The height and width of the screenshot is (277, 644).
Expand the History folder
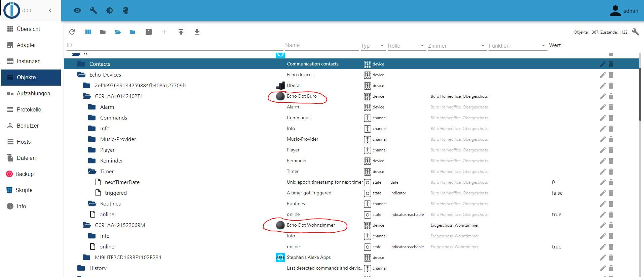coord(81,268)
